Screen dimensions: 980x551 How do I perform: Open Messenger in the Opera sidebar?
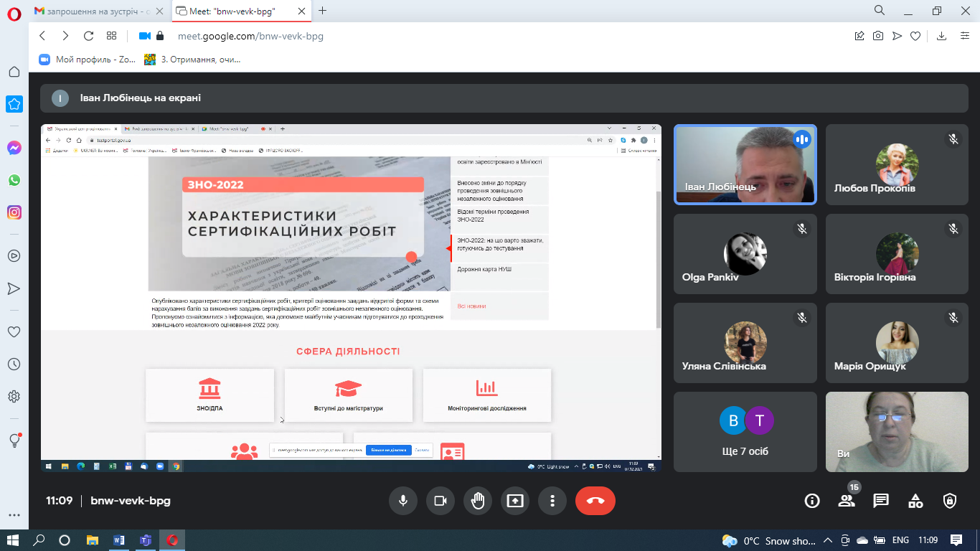tap(14, 148)
